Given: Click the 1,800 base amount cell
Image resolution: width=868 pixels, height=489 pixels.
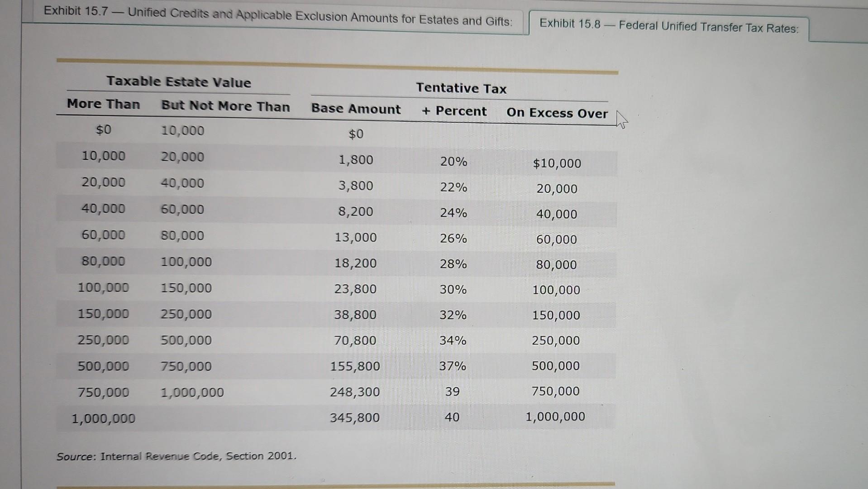Looking at the screenshot, I should tap(355, 160).
